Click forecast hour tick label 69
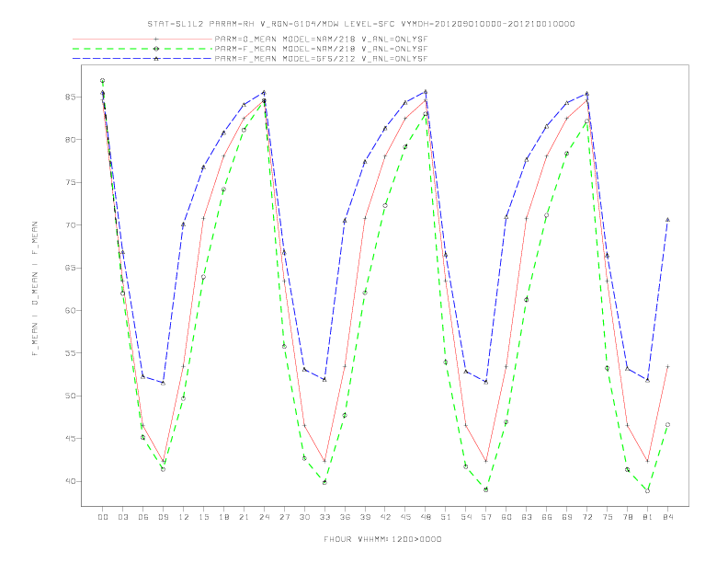The image size is (728, 563). [567, 517]
